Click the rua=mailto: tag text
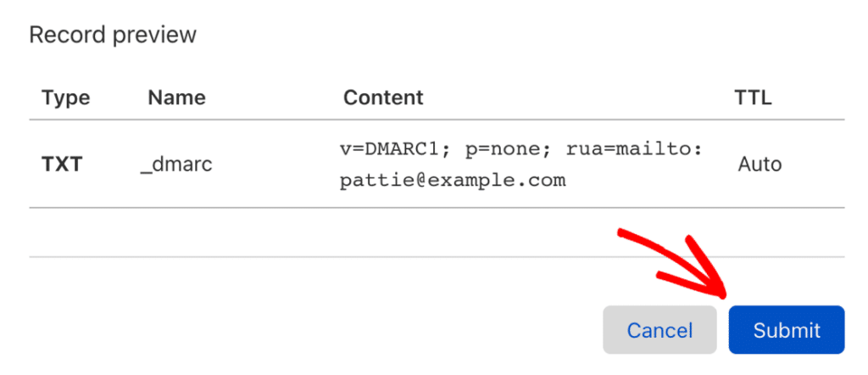 pyautogui.click(x=634, y=149)
